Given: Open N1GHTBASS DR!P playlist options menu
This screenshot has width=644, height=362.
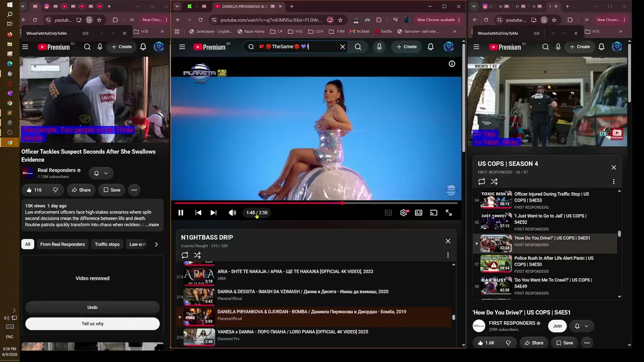Looking at the screenshot, I should [448, 255].
